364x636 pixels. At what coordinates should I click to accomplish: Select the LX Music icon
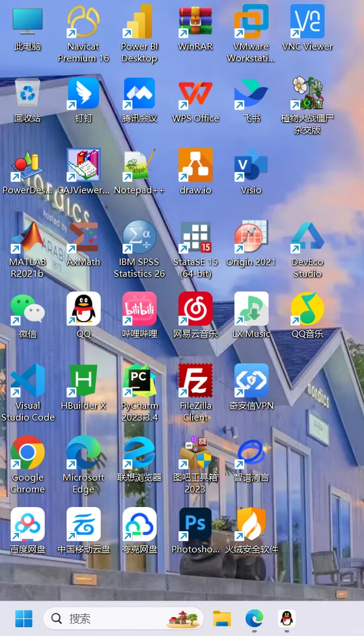[251, 309]
